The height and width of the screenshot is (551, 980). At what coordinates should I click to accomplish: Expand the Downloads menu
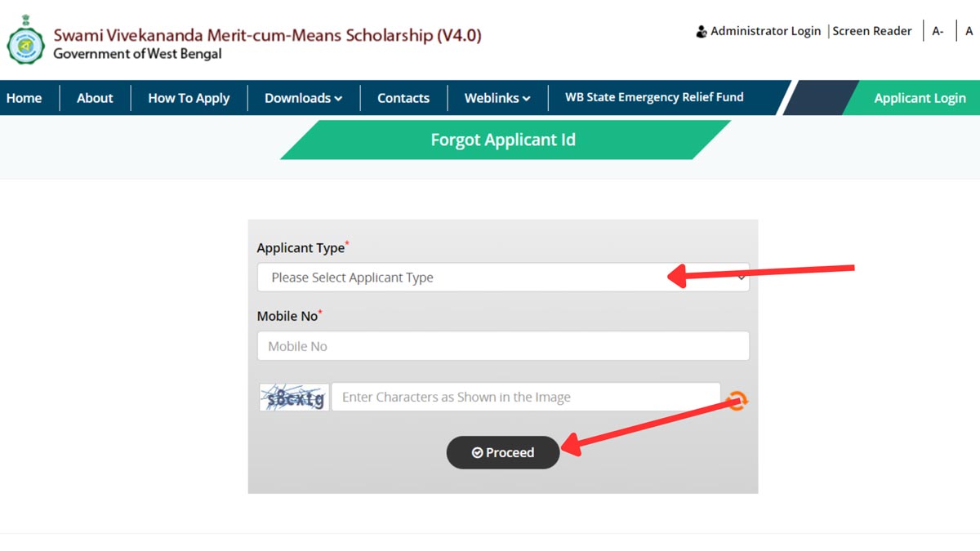303,97
